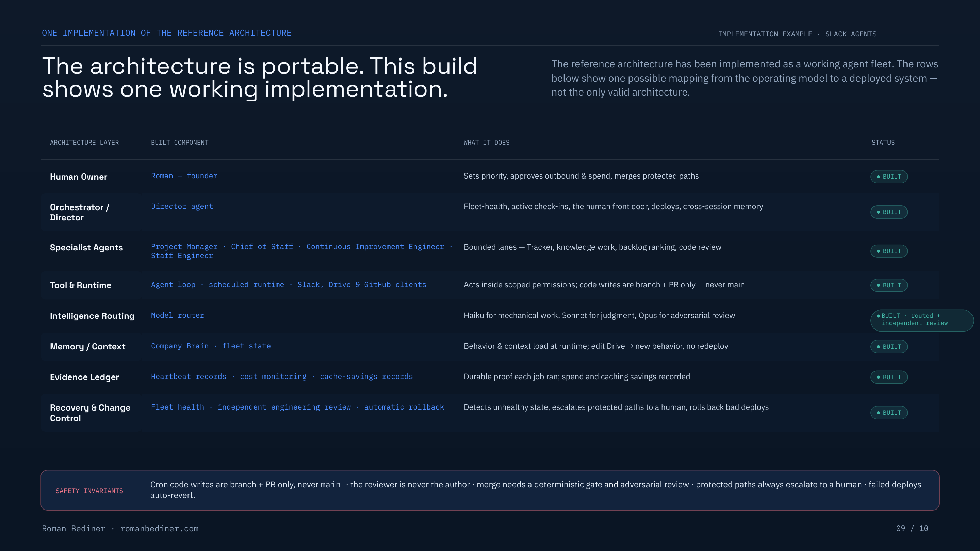This screenshot has width=980, height=551.
Task: Click 'Slack, Drive & GitHub clients' text
Action: click(x=362, y=284)
